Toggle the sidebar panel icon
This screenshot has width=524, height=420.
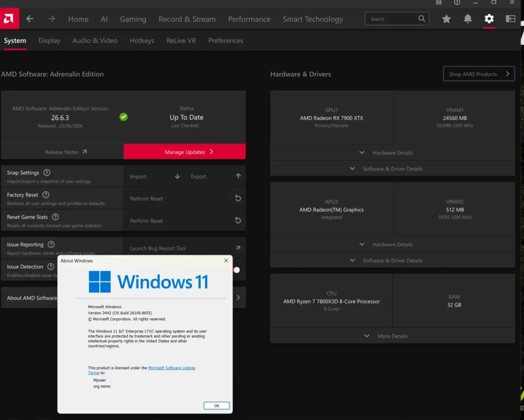[x=510, y=19]
